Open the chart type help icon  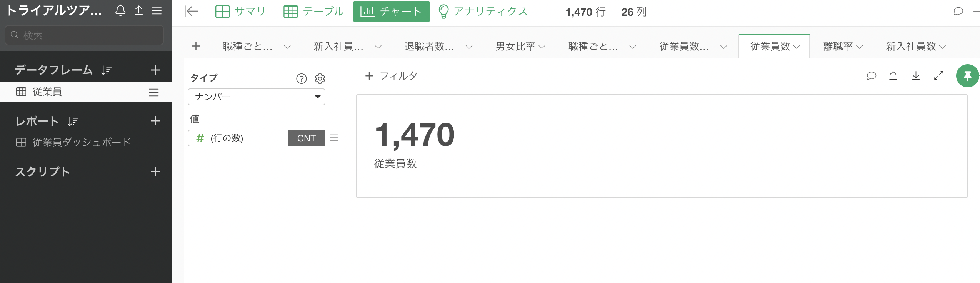[302, 78]
